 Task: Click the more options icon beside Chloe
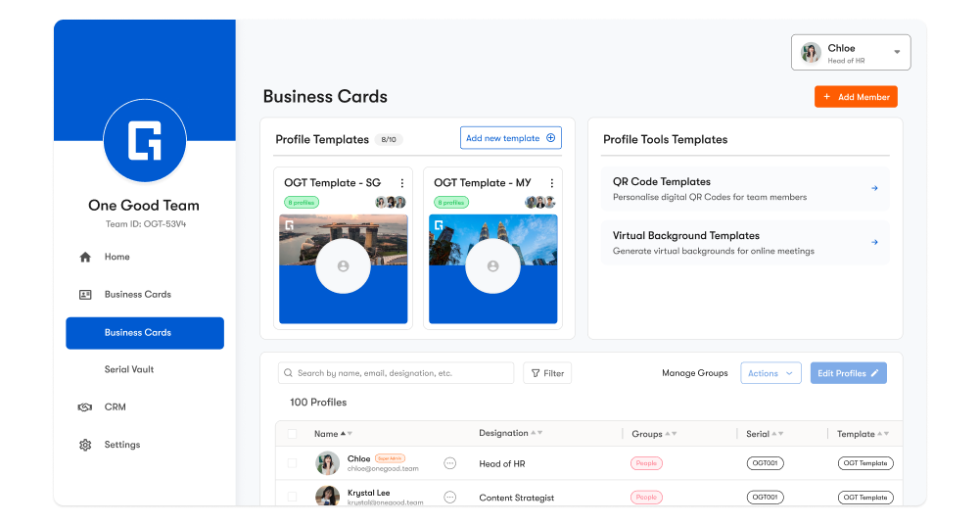450,463
